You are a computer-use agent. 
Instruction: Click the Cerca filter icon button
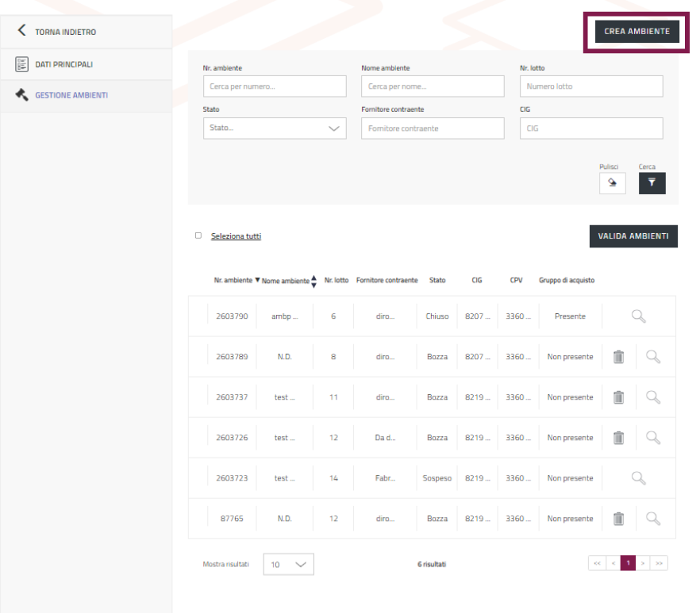click(x=652, y=182)
